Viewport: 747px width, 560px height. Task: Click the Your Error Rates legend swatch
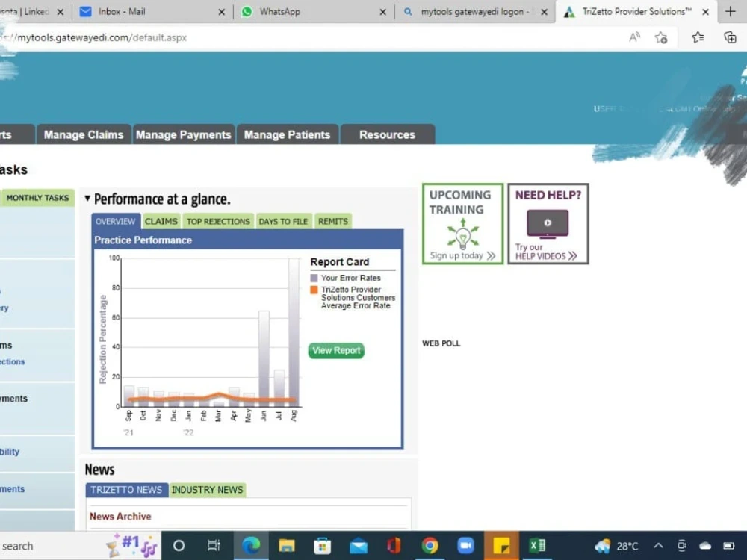coord(314,278)
